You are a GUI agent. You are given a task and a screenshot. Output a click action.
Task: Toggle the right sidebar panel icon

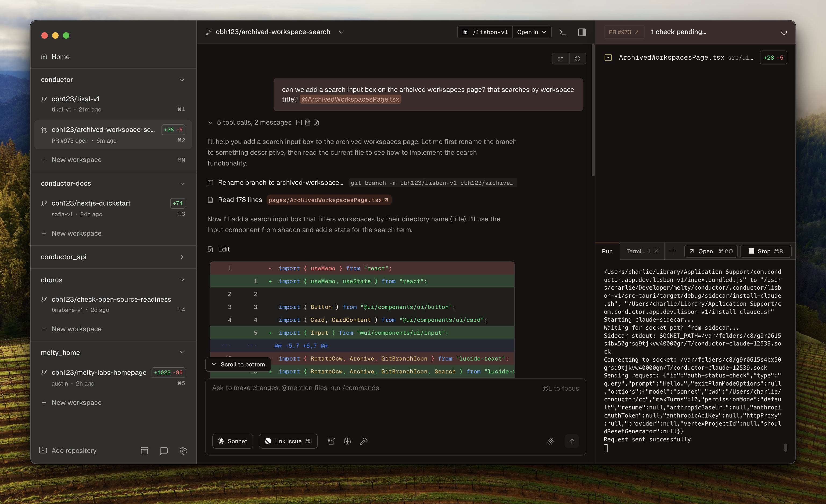pos(582,32)
